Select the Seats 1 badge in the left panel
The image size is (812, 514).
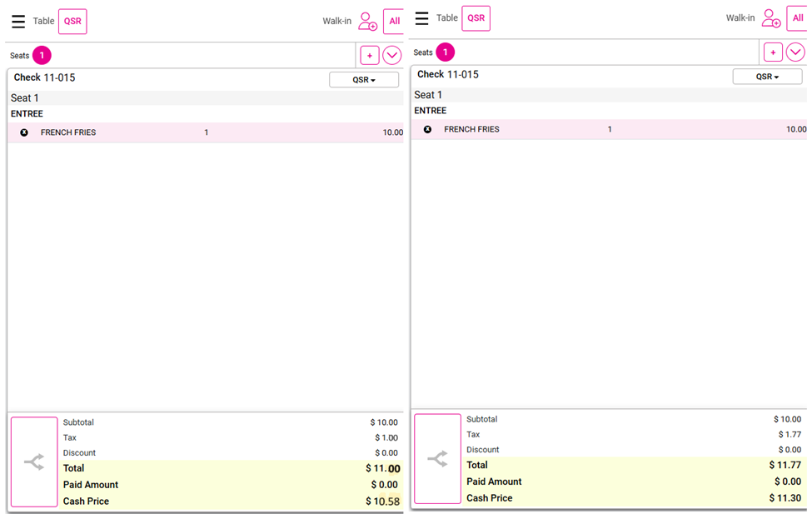click(x=42, y=56)
